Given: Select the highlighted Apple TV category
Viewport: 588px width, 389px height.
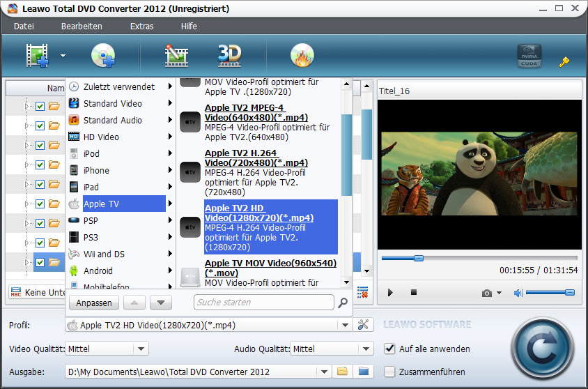Looking at the screenshot, I should pyautogui.click(x=121, y=204).
